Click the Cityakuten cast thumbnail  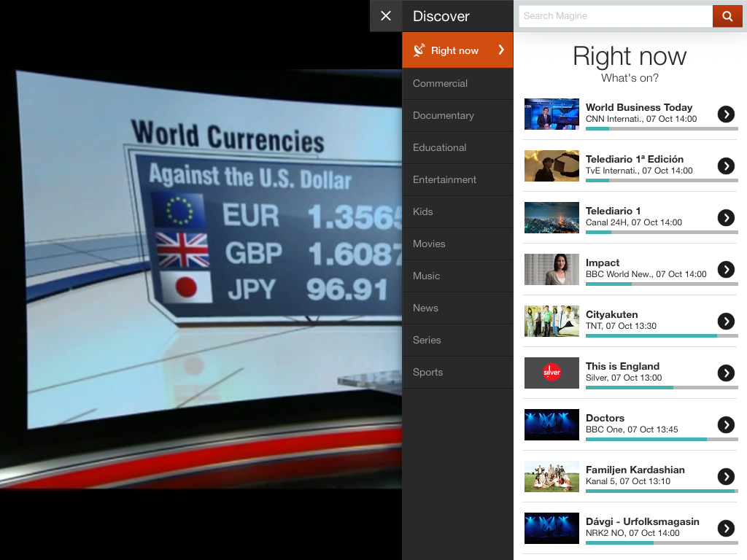point(551,322)
